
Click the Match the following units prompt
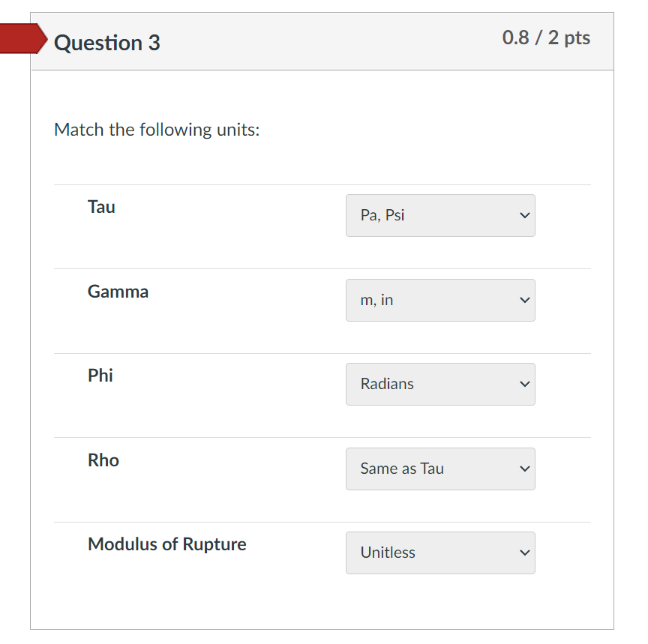coord(157,130)
